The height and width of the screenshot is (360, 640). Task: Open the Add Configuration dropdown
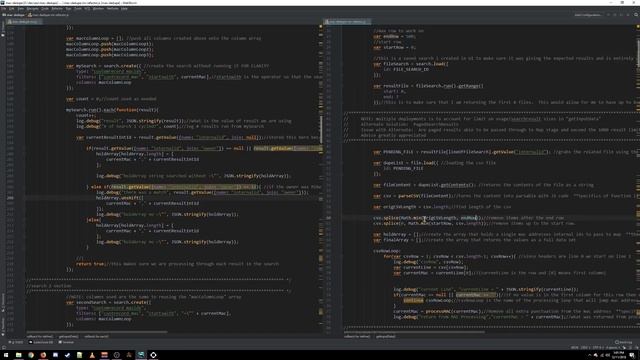click(x=588, y=15)
